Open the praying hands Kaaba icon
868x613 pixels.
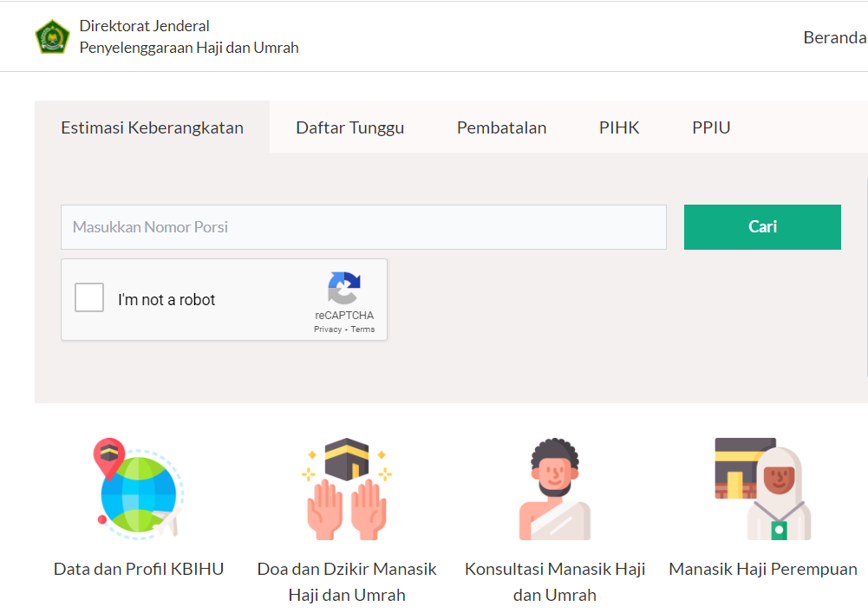point(347,489)
